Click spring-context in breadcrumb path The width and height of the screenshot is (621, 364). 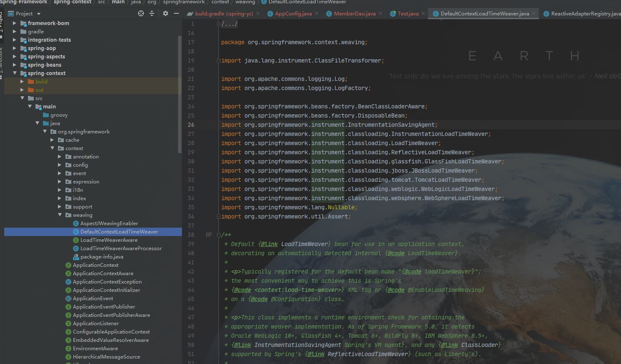[73, 2]
